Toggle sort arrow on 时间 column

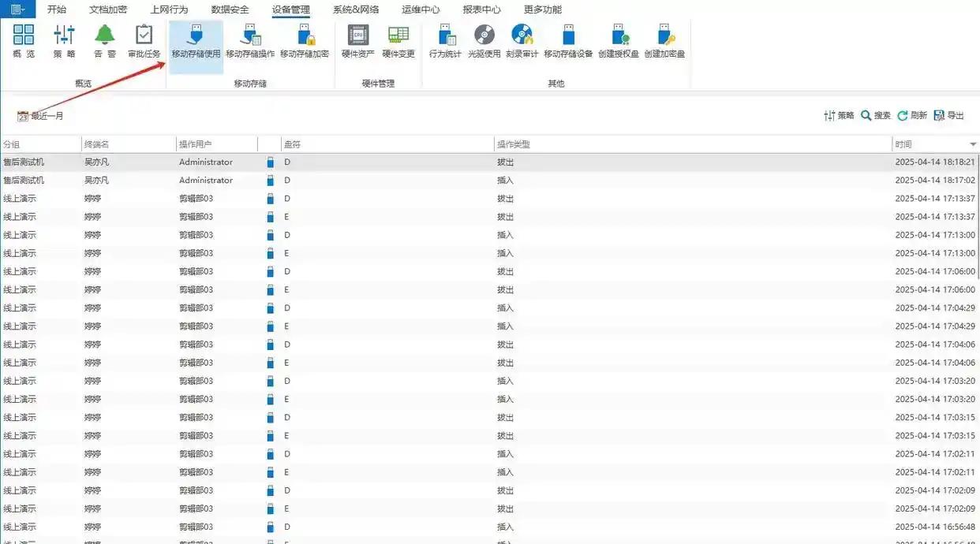click(x=973, y=144)
